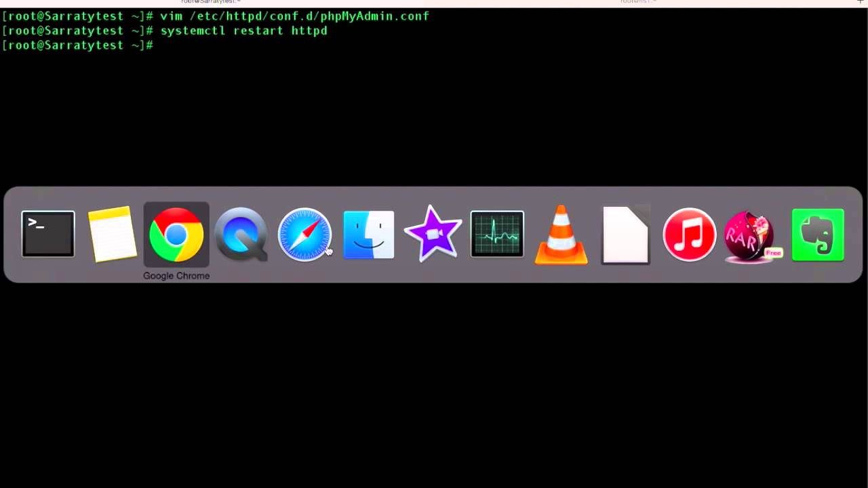The width and height of the screenshot is (868, 488).
Task: Click the 'Google Chrome' label text
Action: click(176, 276)
